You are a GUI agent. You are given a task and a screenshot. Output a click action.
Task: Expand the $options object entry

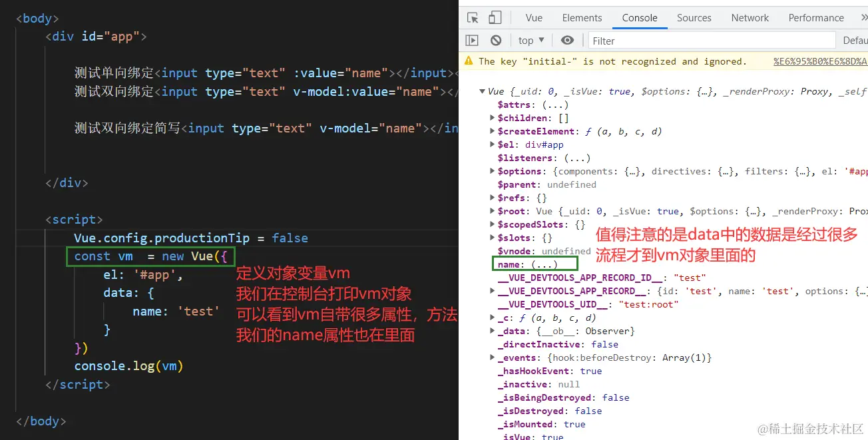[x=492, y=172]
